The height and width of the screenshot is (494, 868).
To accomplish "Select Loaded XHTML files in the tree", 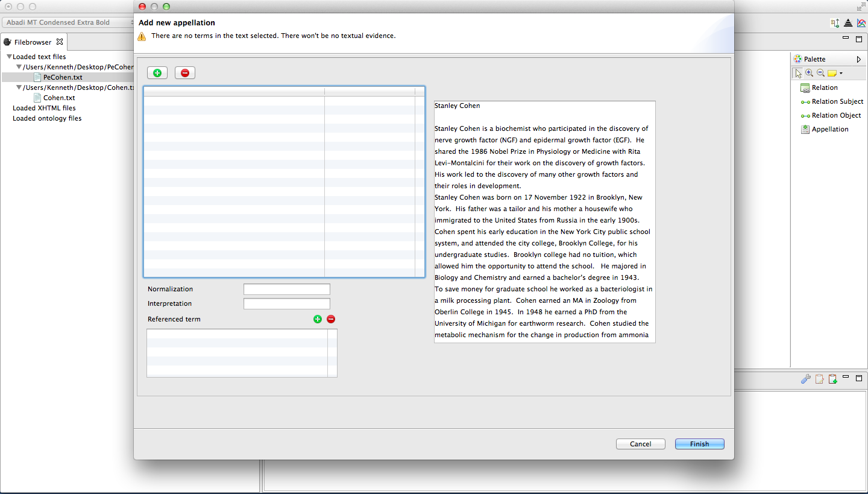I will point(44,108).
